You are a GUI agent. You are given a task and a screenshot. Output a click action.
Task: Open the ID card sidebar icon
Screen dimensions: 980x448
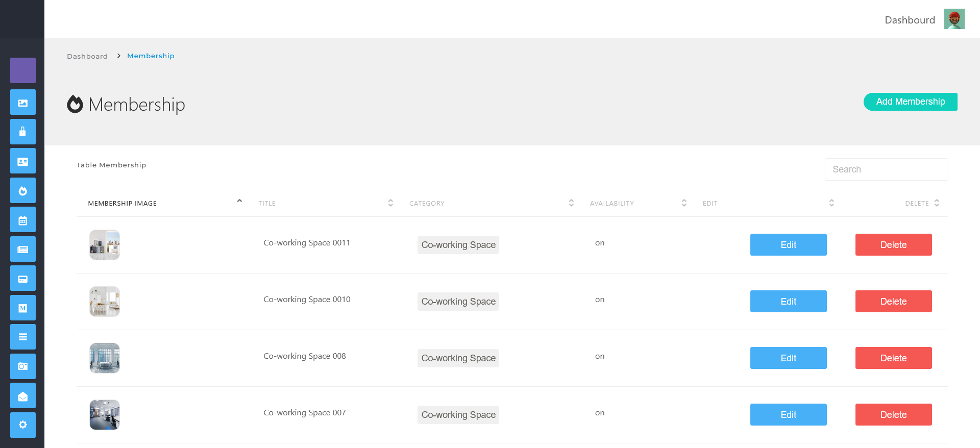pos(23,161)
